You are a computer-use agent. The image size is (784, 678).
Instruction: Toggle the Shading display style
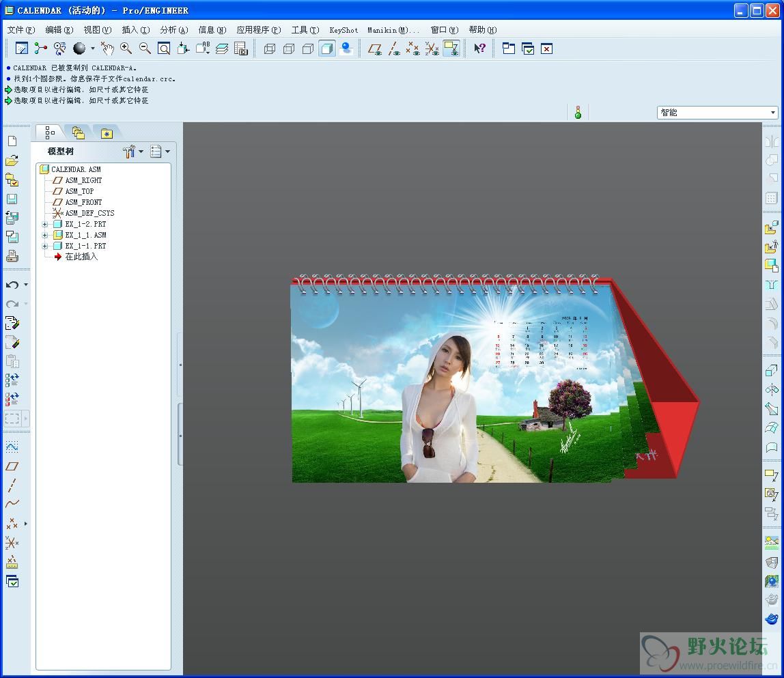(x=327, y=48)
